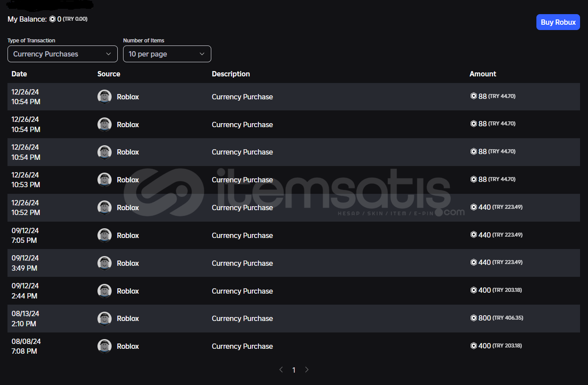This screenshot has width=588, height=385.
Task: Select page 1 in the pagination
Action: pyautogui.click(x=294, y=370)
